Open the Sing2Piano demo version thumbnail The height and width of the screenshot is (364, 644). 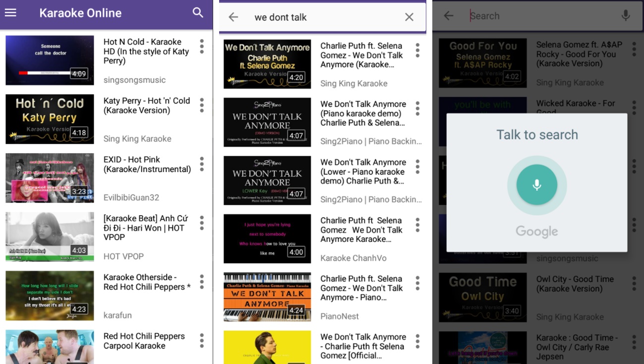[267, 122]
